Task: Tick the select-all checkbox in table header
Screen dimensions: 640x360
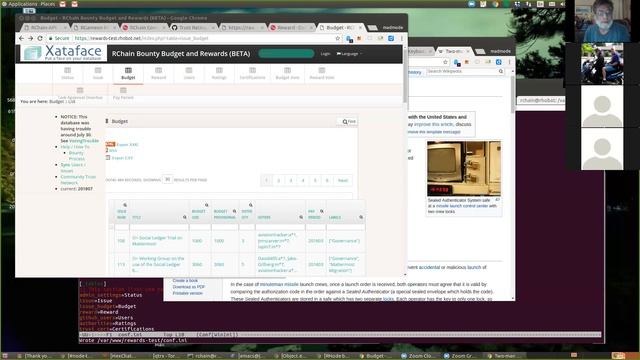Action: pos(111,226)
